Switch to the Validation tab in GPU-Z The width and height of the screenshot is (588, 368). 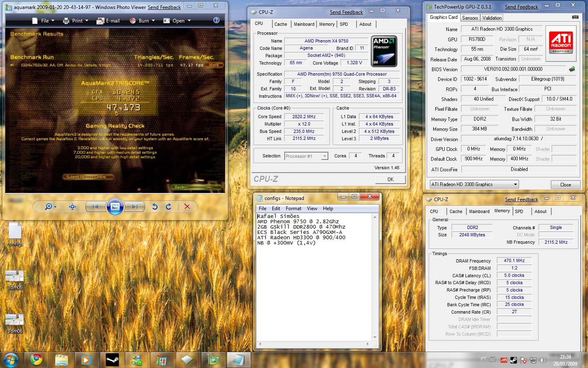click(x=492, y=18)
